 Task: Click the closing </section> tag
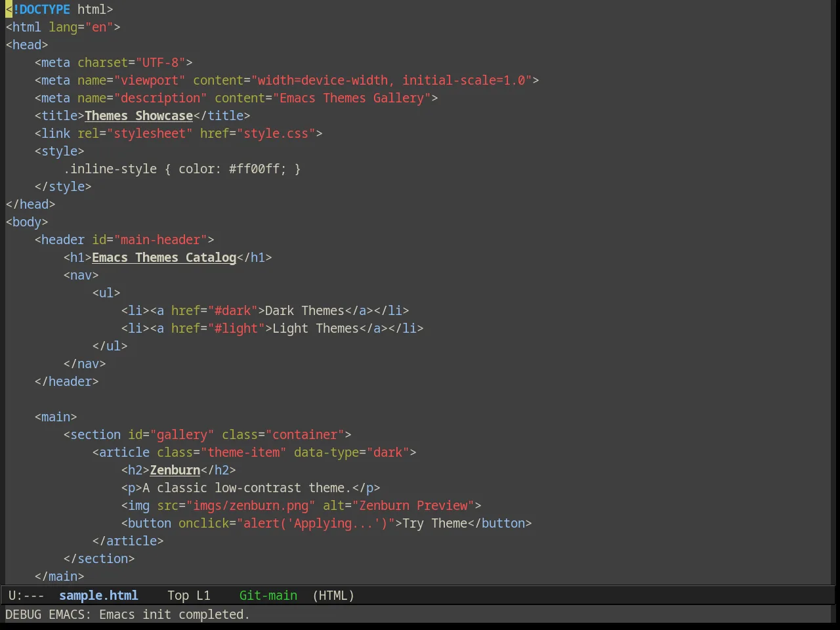click(x=99, y=558)
